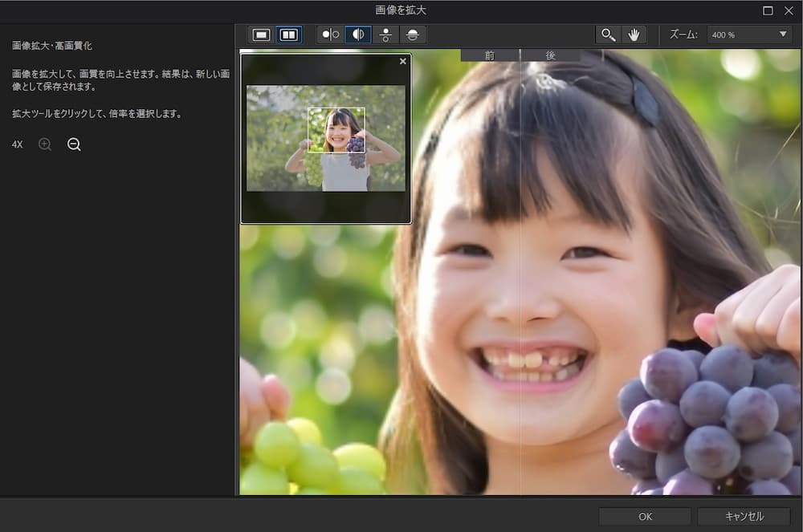This screenshot has height=532, width=803.
Task: Choose top/bottom comparison layout
Action: [x=385, y=35]
